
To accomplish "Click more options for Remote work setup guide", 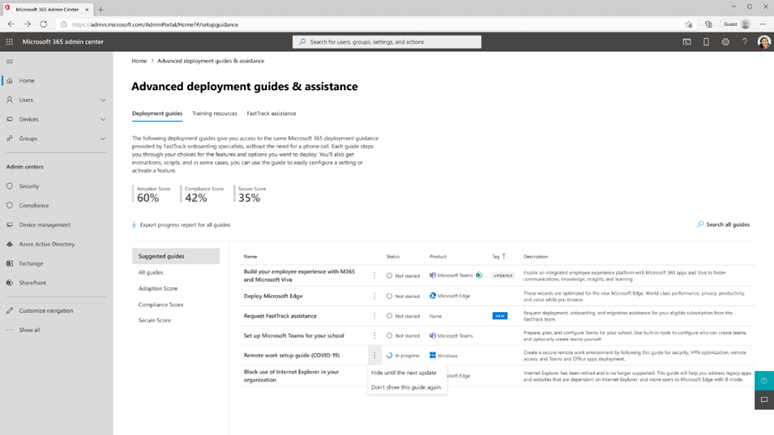I will click(x=374, y=356).
